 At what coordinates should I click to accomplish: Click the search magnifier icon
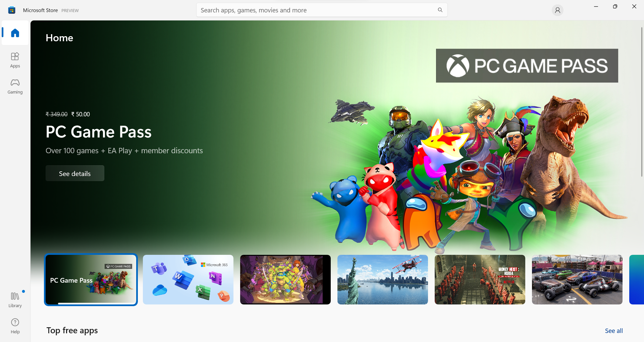440,10
